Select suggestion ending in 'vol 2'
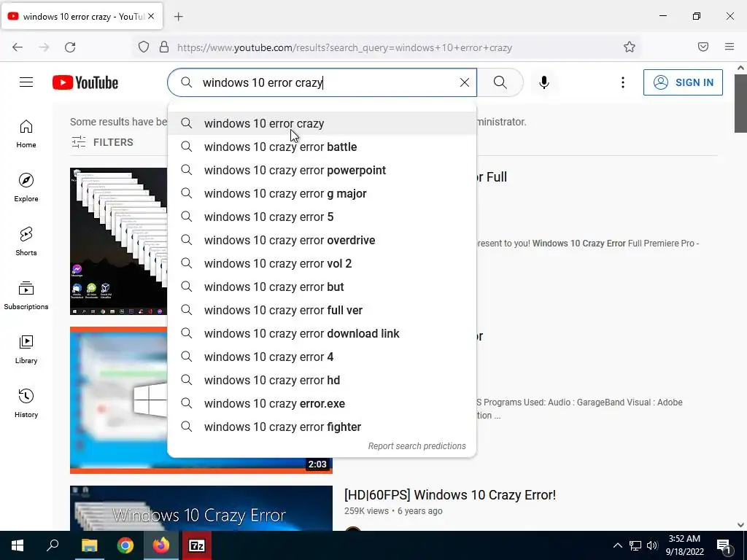Screen dimensions: 747x560 pos(322,263)
